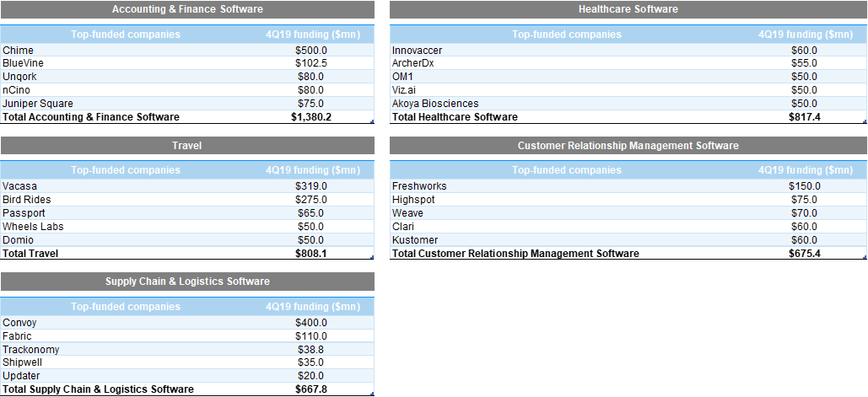
Task: Click the Total Healthcare Software label
Action: click(455, 116)
